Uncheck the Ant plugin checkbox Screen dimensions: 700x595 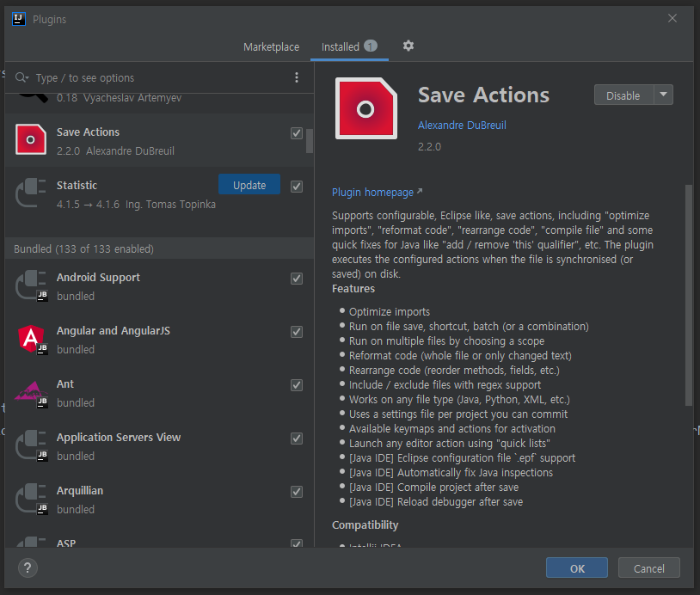297,385
